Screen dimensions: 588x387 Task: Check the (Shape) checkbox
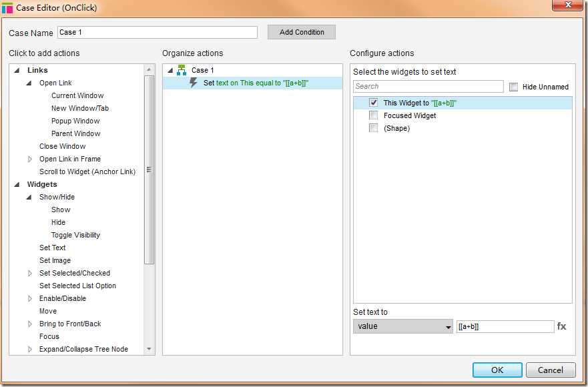(373, 128)
